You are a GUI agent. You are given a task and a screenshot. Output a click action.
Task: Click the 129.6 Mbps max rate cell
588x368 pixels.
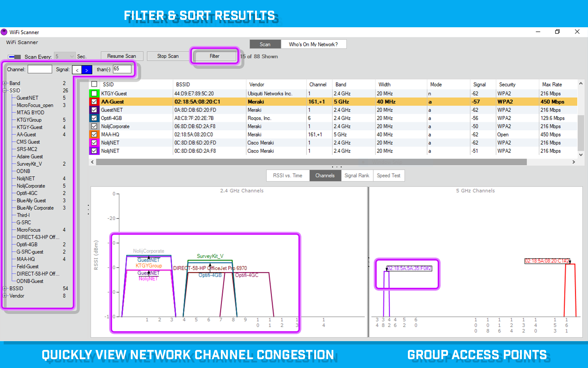553,118
